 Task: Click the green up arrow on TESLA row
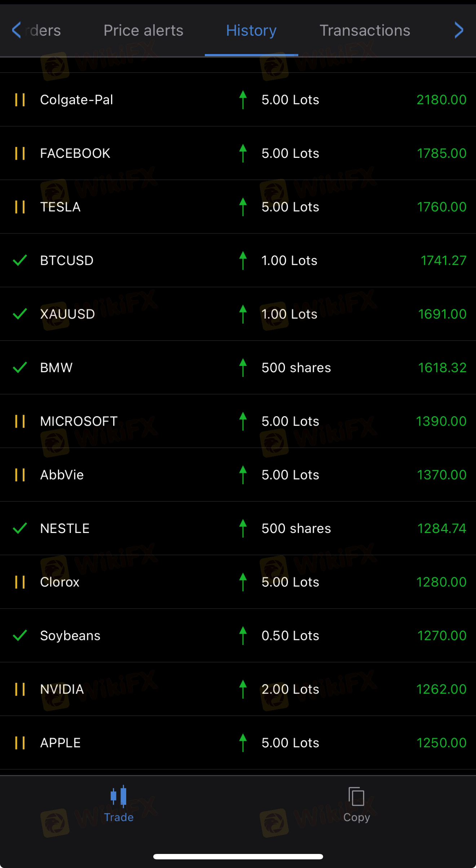[x=243, y=207]
